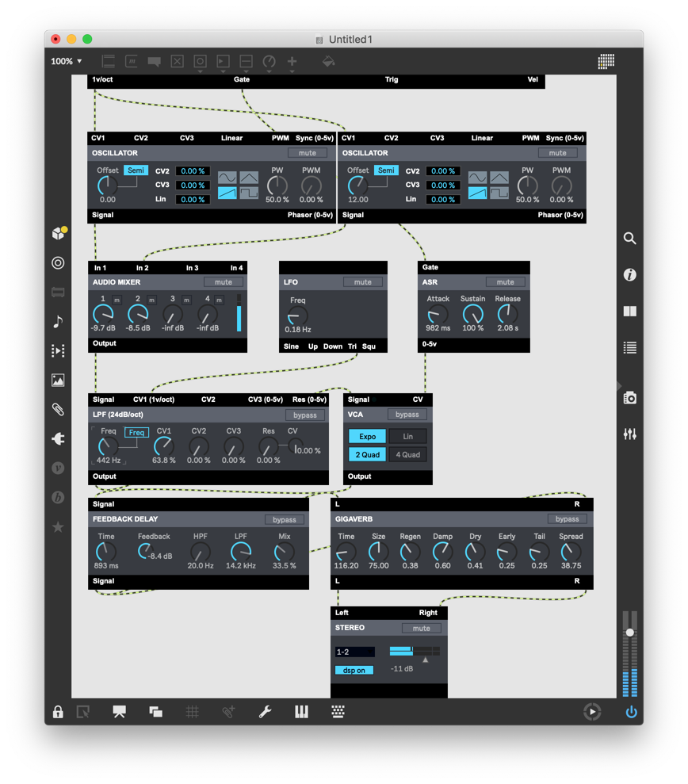Open the inspector info sidebar
The height and width of the screenshot is (784, 688).
tap(629, 274)
